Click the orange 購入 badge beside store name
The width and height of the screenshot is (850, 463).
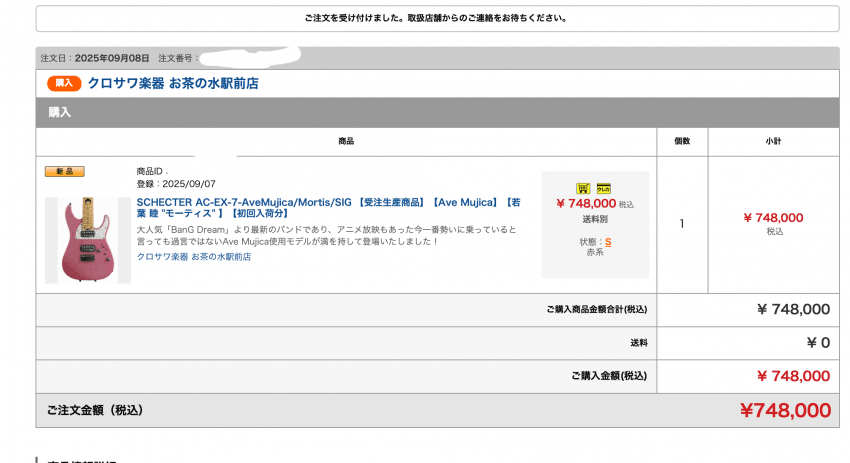point(64,83)
